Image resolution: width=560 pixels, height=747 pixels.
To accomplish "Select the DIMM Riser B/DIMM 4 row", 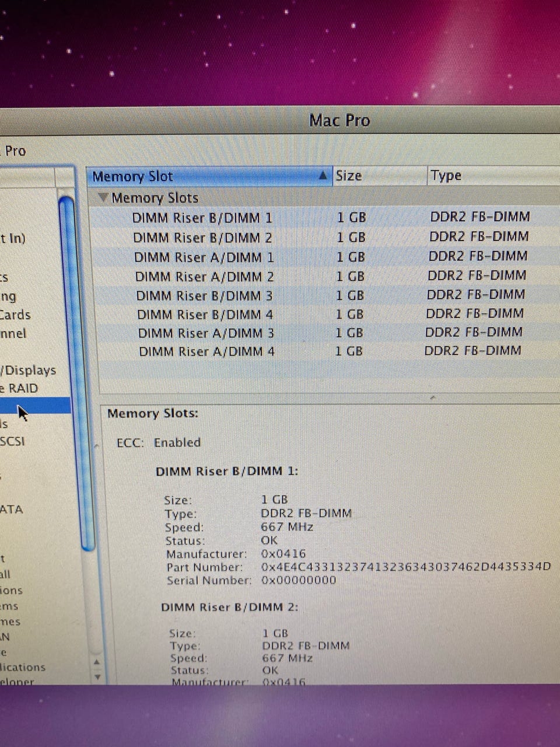I will click(327, 314).
